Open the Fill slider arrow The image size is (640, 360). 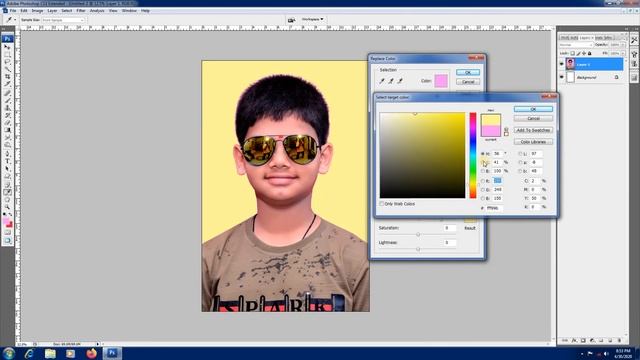click(622, 53)
